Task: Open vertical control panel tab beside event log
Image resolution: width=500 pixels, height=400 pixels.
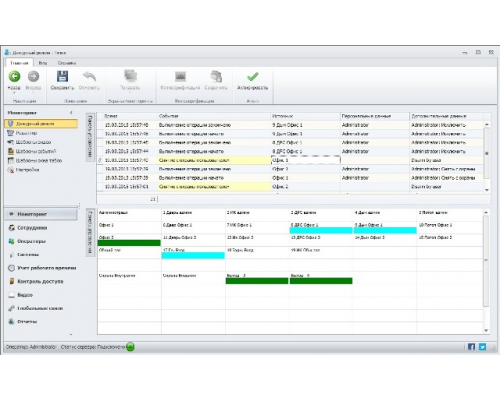Action: click(90, 138)
